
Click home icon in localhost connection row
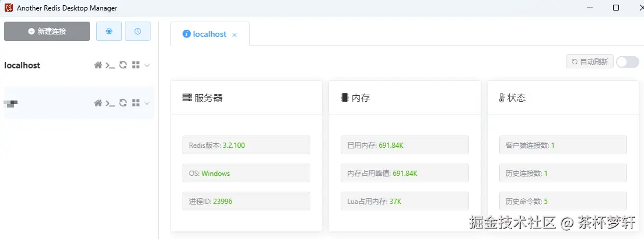pos(98,65)
